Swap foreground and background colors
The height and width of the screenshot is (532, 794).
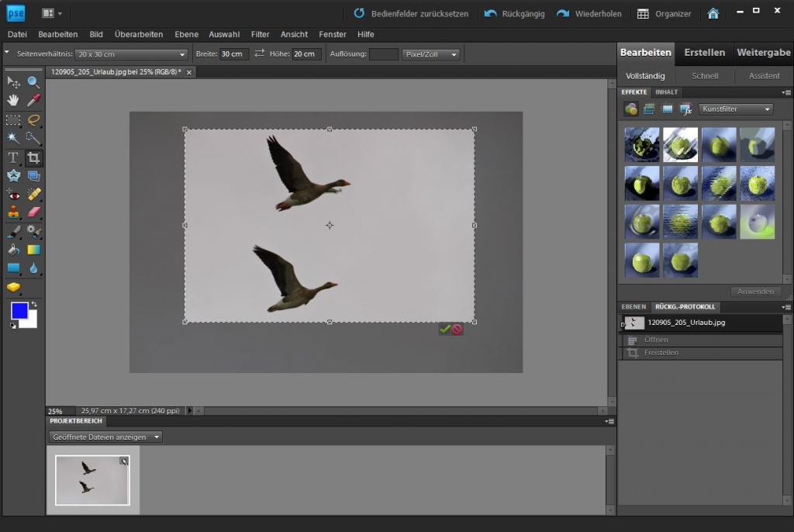34,305
